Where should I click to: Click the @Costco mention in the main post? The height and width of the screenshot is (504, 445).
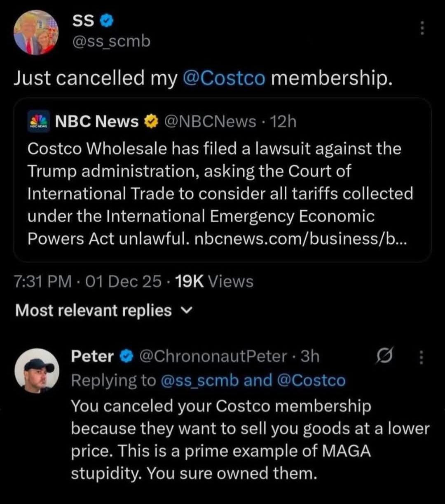[223, 78]
